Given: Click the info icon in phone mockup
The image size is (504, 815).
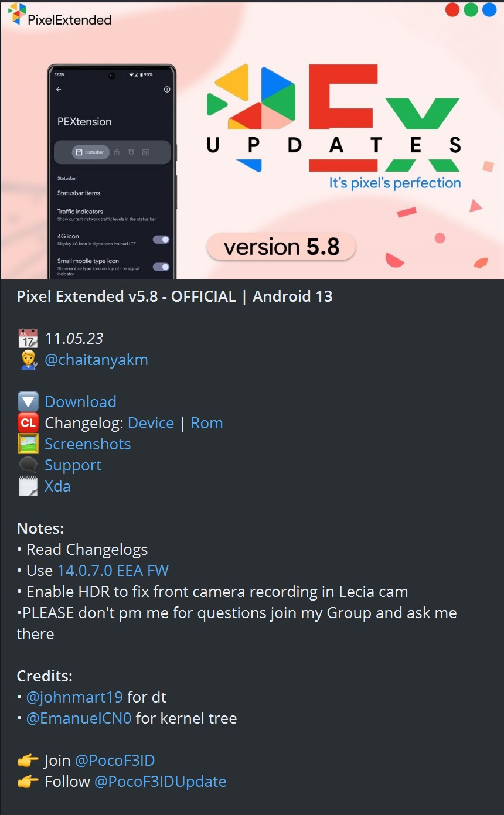Looking at the screenshot, I should coord(167,90).
